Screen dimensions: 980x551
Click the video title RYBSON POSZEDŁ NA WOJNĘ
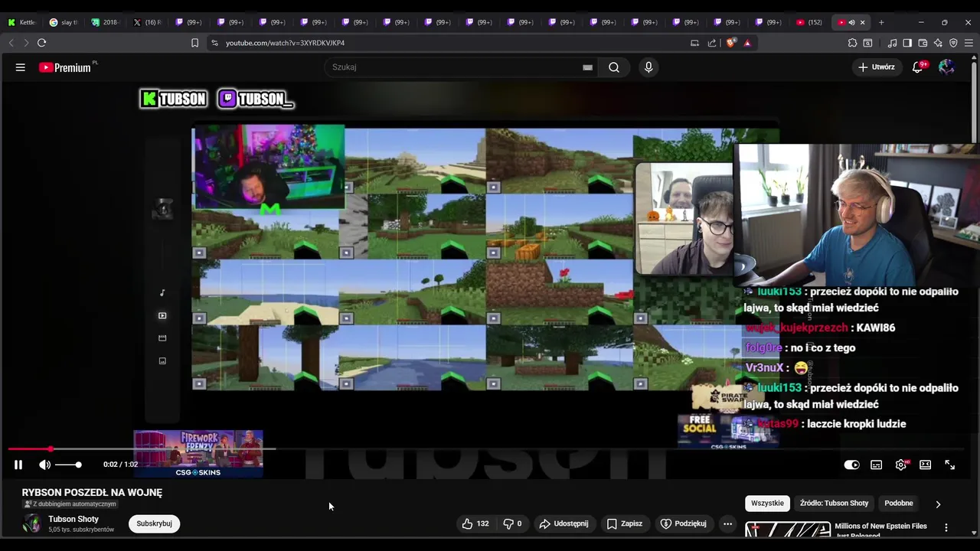[92, 493]
